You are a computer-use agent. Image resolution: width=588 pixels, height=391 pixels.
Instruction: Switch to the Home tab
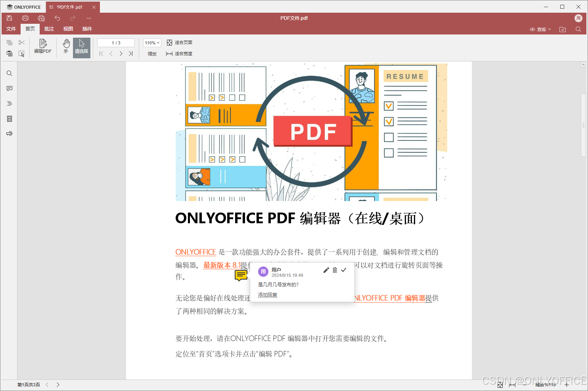point(30,29)
